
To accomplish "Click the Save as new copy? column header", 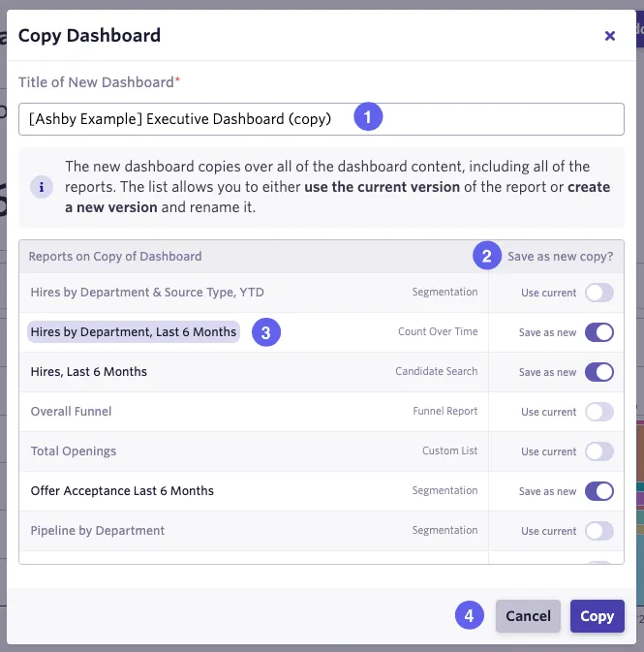I will coord(560,256).
